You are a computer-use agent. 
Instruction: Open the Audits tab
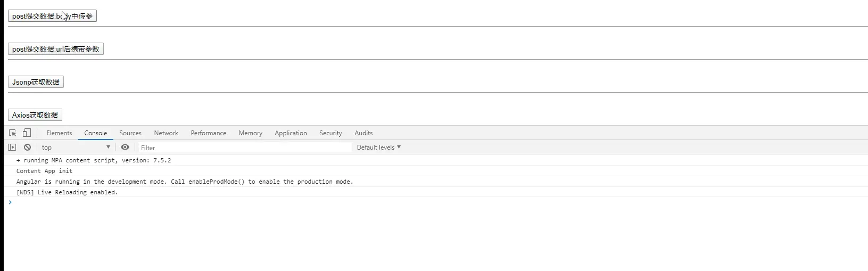point(363,133)
